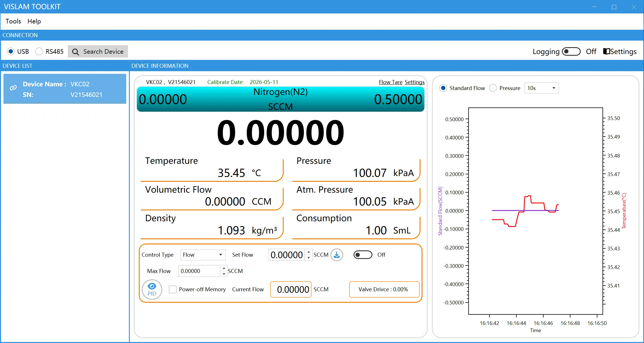Click the Max Flow input field
Screen dimensions: 644x343
199,271
